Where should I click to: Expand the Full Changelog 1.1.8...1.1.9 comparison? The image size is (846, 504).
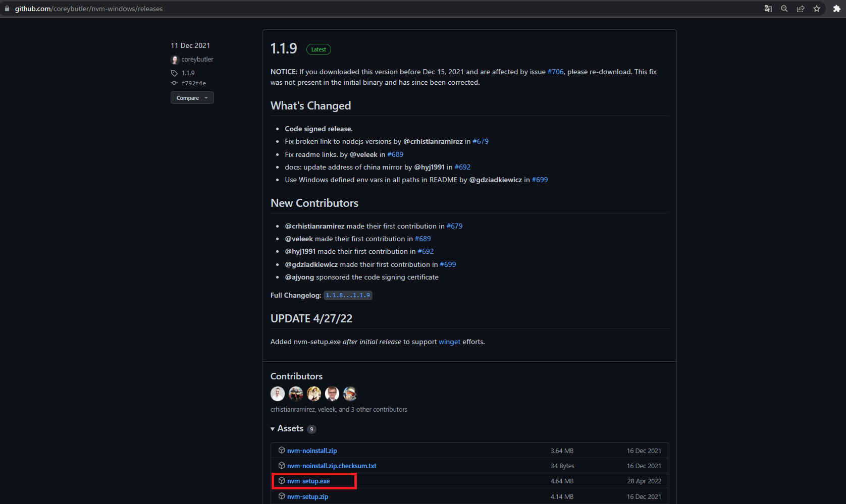[348, 295]
